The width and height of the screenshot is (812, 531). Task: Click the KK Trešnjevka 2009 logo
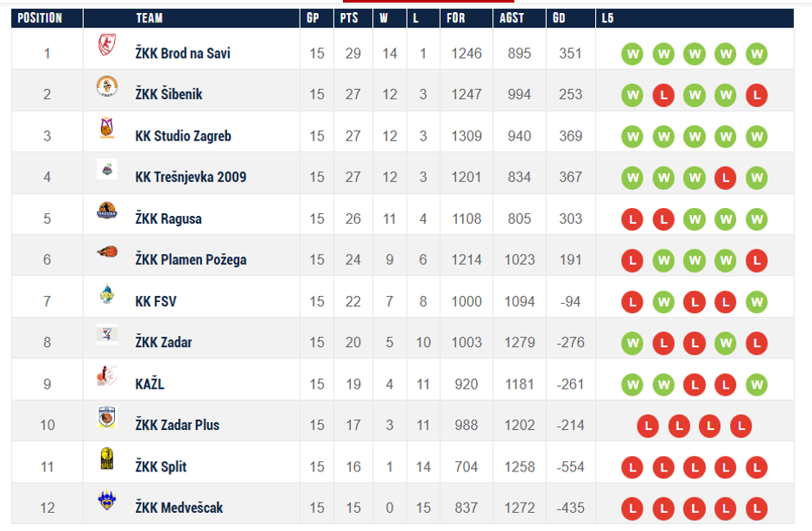[107, 171]
